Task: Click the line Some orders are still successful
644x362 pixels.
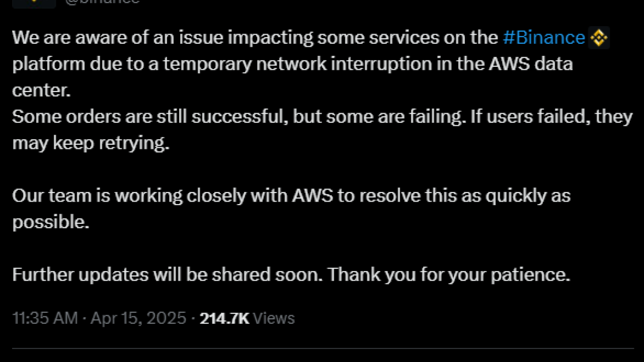Action: 150,117
